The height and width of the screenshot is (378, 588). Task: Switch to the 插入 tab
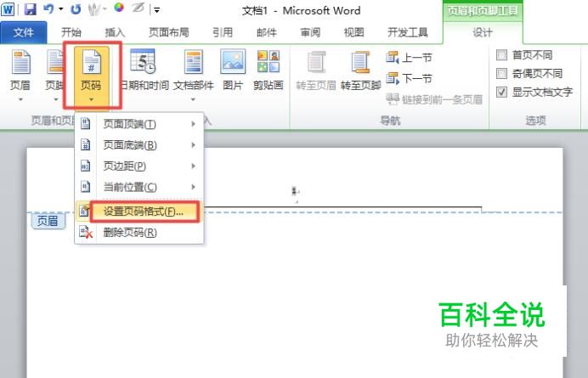point(115,32)
